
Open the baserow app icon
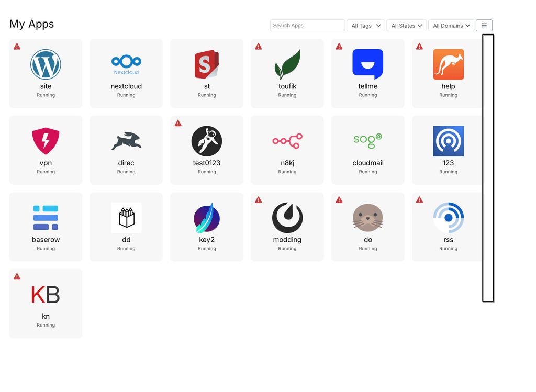tap(46, 218)
